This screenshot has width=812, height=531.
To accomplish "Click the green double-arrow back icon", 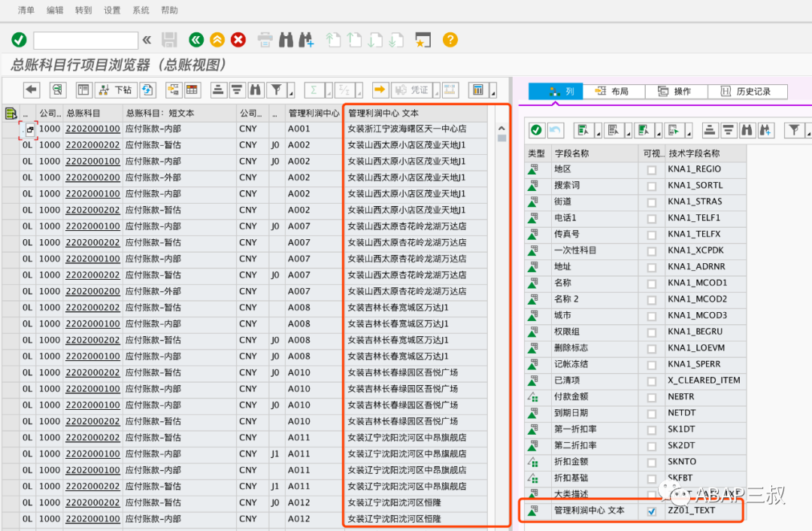I will (196, 40).
